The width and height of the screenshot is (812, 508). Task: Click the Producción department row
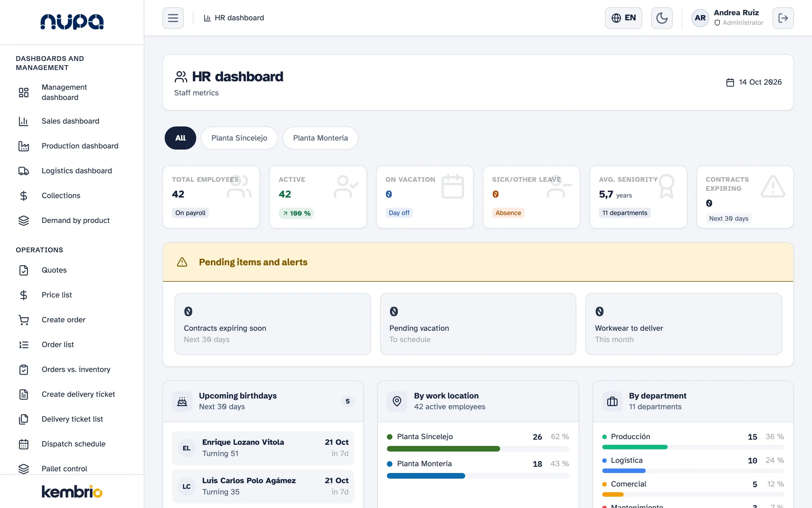coord(693,441)
